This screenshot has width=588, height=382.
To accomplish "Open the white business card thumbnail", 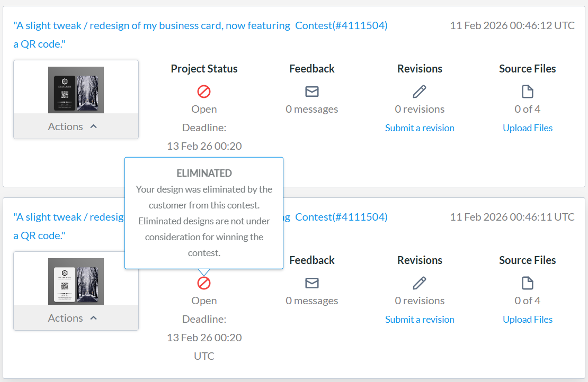I will point(76,281).
